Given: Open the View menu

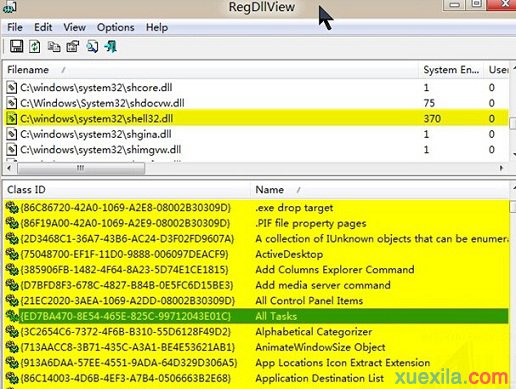Looking at the screenshot, I should [x=75, y=27].
